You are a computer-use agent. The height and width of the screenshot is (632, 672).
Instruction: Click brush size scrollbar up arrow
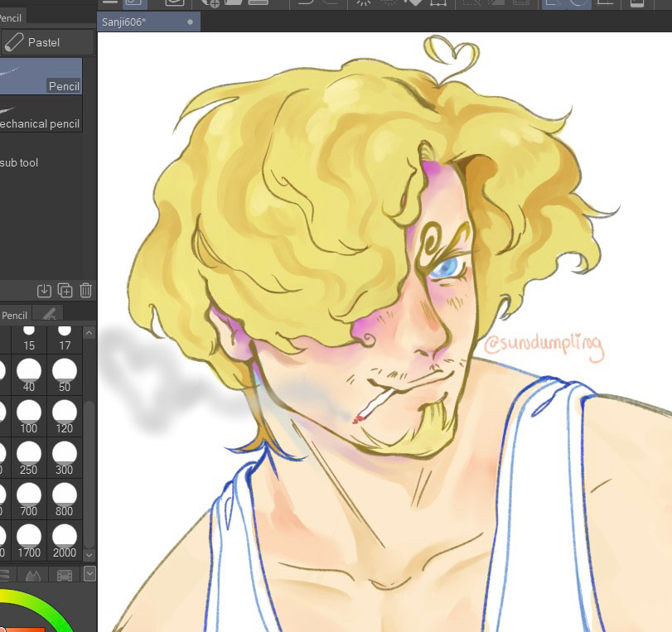[x=89, y=333]
